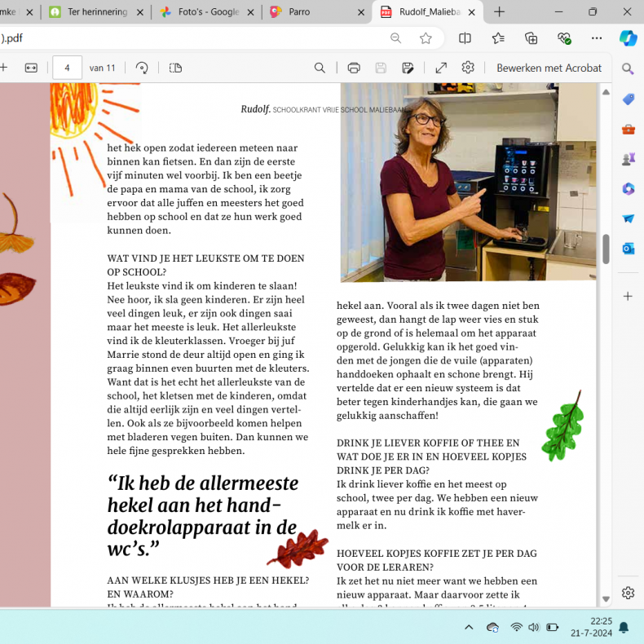Click the scroll down arrow

coord(606,599)
